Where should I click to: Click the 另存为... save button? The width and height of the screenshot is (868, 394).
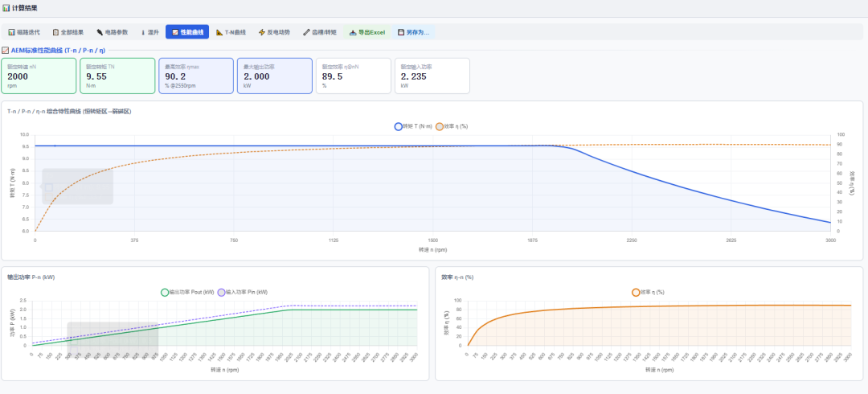[x=414, y=32]
